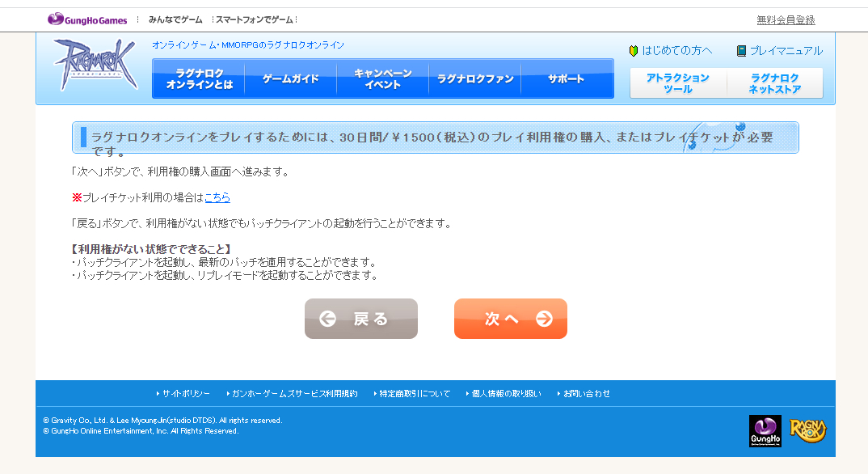Open ガンホーゲームズサービス利用規約 footer link

pos(294,394)
